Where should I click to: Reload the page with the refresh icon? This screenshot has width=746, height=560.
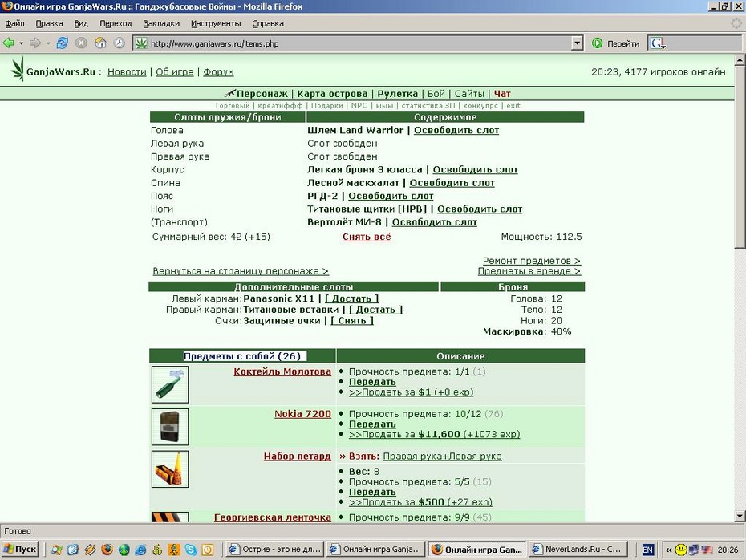coord(62,43)
